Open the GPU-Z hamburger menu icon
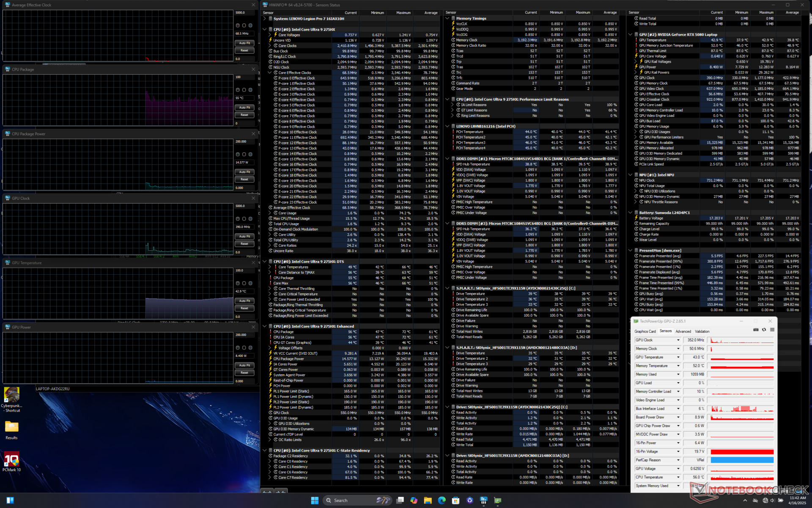Viewport: 812px width, 508px height. pyautogui.click(x=772, y=330)
